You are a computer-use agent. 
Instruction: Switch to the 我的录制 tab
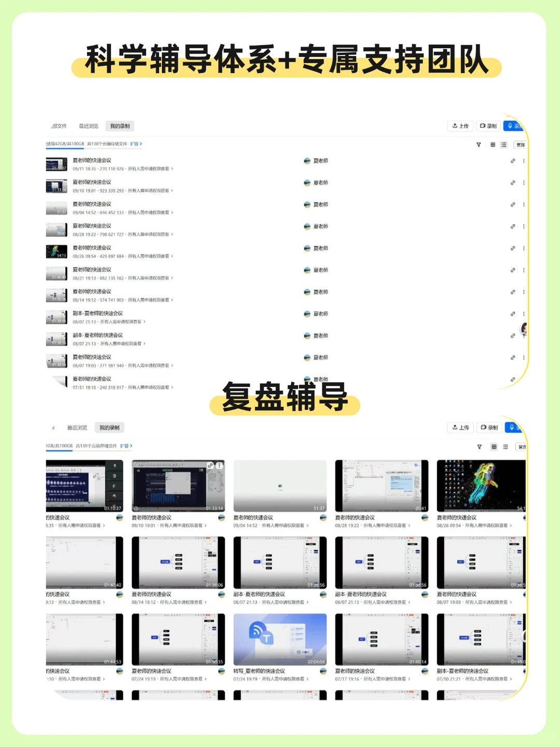tap(119, 126)
